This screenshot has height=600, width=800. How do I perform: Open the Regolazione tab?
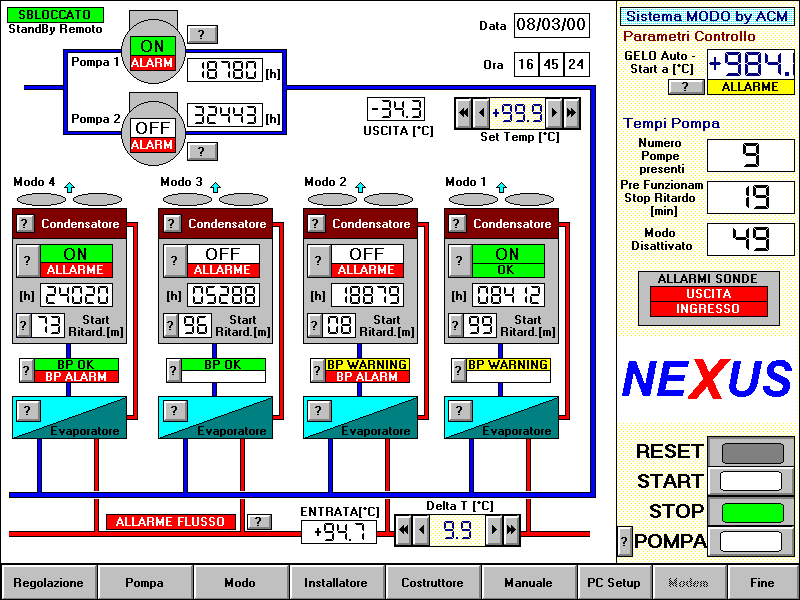coord(49,582)
